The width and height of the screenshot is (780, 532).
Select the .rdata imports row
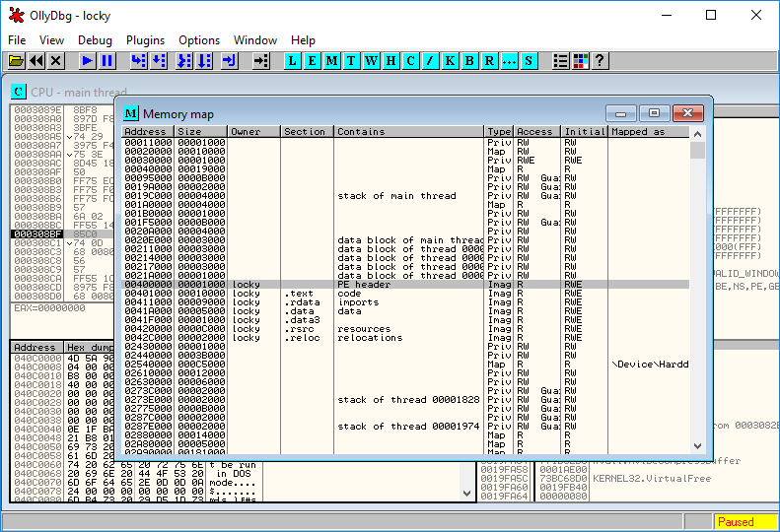pyautogui.click(x=405, y=302)
